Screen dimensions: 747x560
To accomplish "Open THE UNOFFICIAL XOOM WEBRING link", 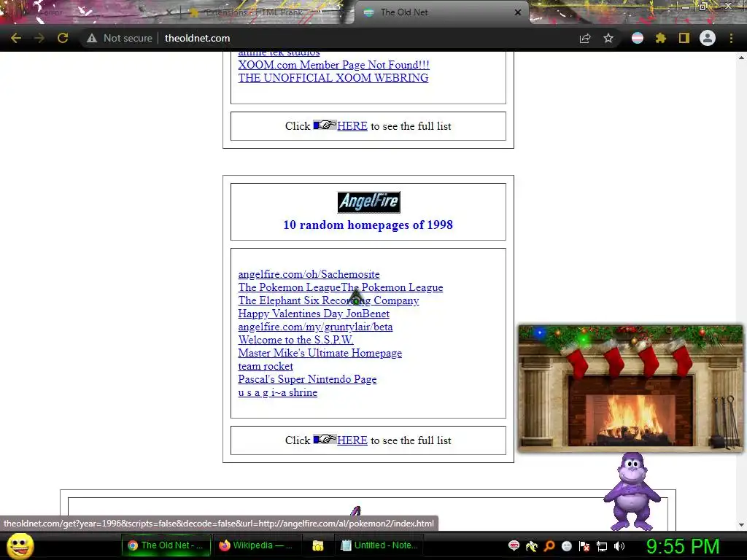I will pos(333,77).
